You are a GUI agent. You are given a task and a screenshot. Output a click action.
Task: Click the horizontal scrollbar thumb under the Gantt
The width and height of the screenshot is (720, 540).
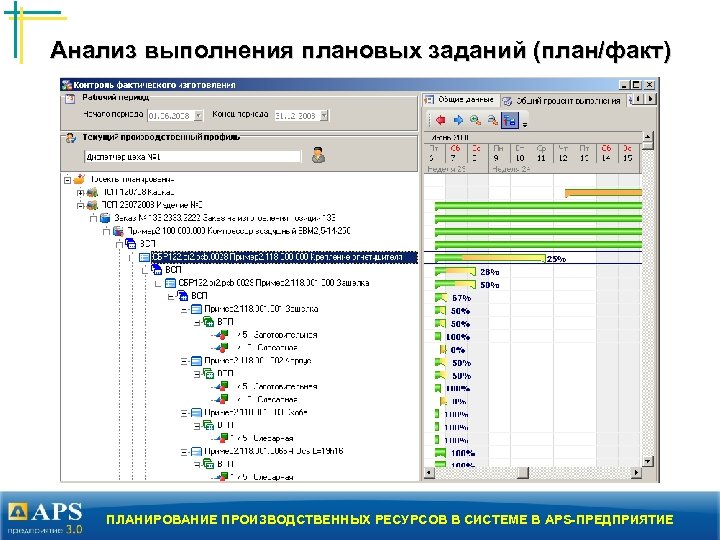click(523, 472)
